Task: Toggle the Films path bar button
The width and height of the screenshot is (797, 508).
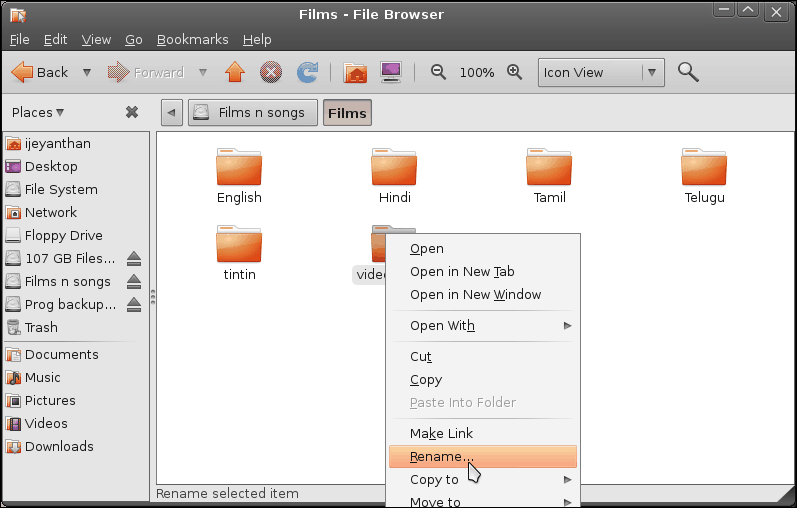Action: 347,113
